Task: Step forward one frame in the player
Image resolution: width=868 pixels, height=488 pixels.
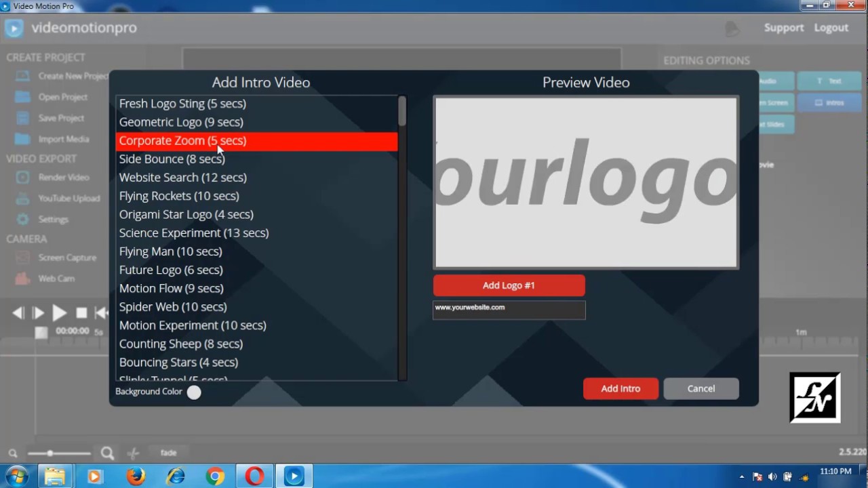Action: coord(39,312)
